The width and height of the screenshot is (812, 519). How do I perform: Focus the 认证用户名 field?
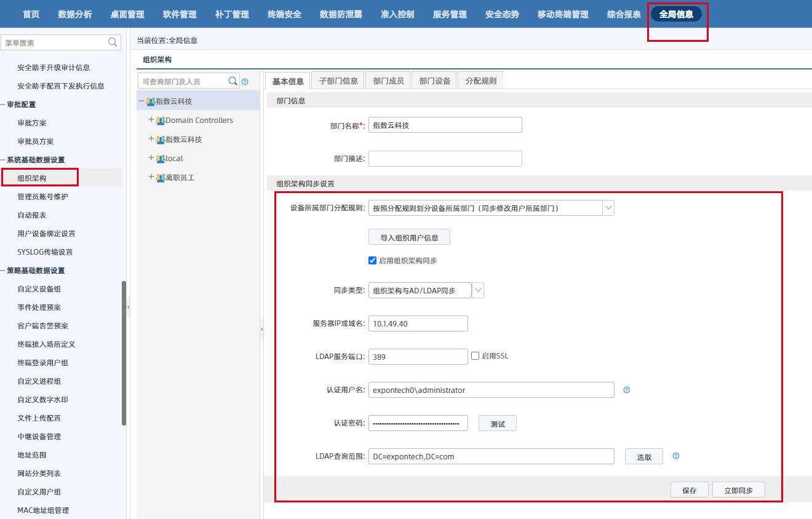492,390
